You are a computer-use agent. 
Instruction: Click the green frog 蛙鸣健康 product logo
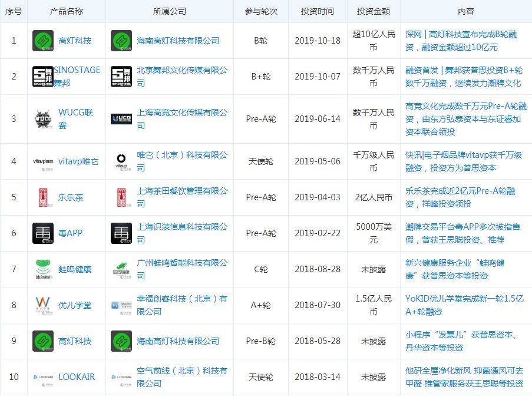(x=44, y=269)
